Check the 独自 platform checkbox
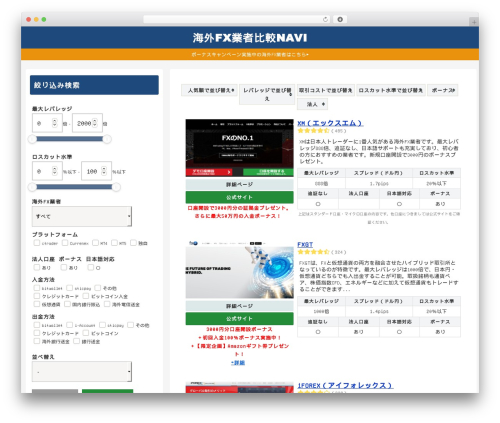Image resolution: width=500 pixels, height=423 pixels. [133, 243]
